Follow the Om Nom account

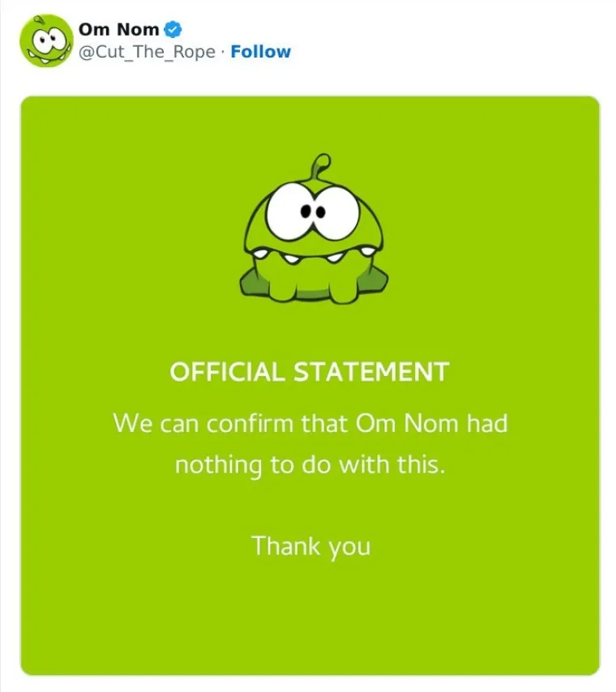pos(260,52)
